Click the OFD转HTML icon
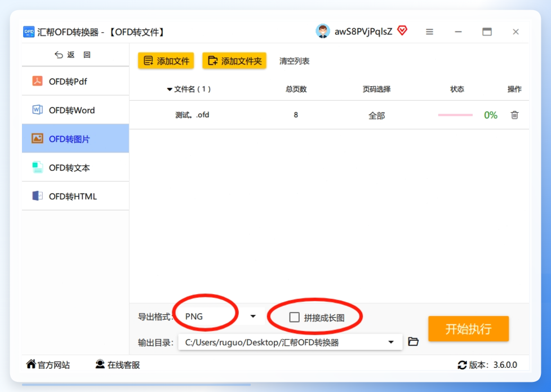The width and height of the screenshot is (551, 392). (x=38, y=196)
